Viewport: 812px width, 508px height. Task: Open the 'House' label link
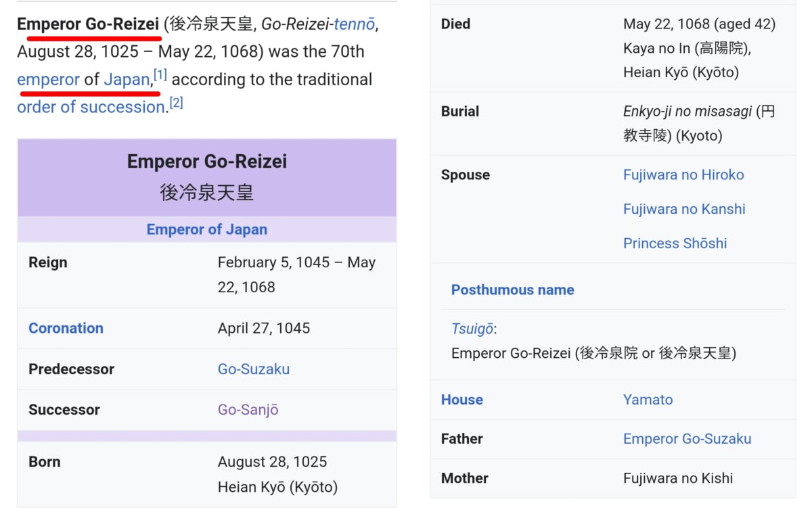point(462,399)
